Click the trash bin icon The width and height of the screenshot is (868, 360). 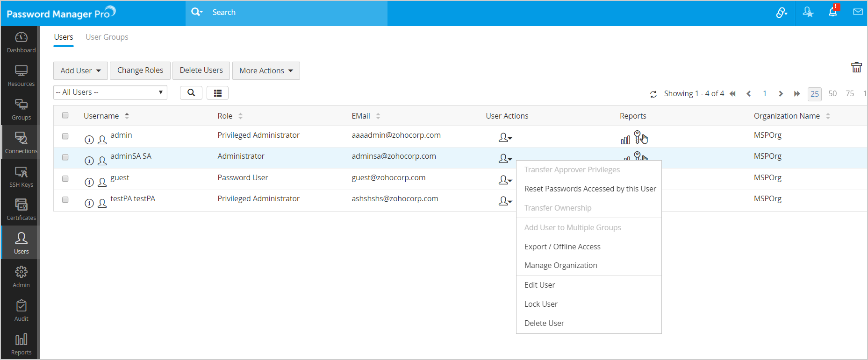coord(856,68)
